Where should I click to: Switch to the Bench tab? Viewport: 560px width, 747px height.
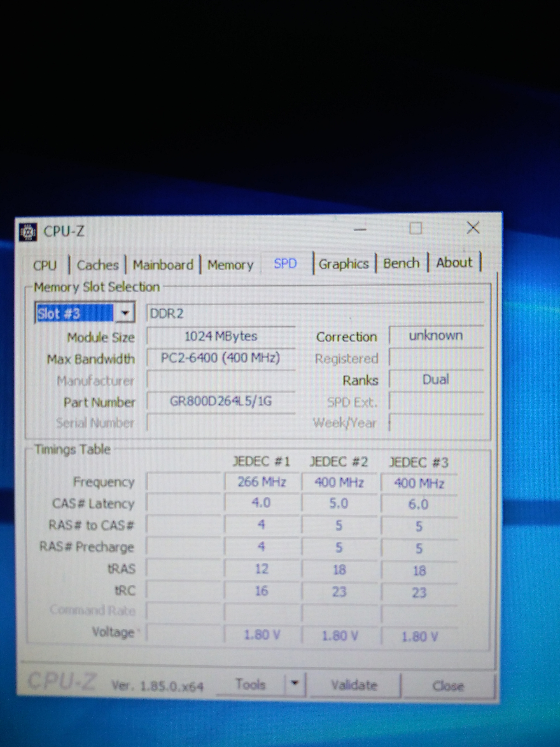pos(401,263)
